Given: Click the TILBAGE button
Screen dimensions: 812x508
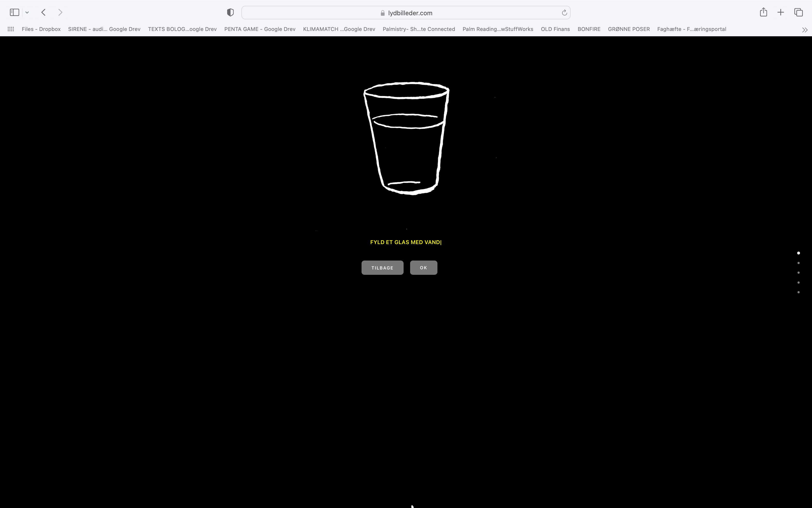Looking at the screenshot, I should pyautogui.click(x=382, y=268).
